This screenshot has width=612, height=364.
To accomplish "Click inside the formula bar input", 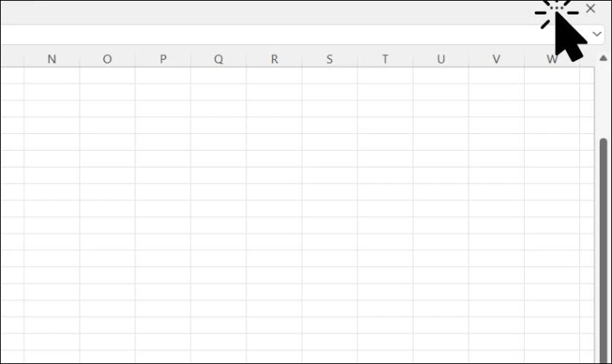I will click(x=268, y=34).
